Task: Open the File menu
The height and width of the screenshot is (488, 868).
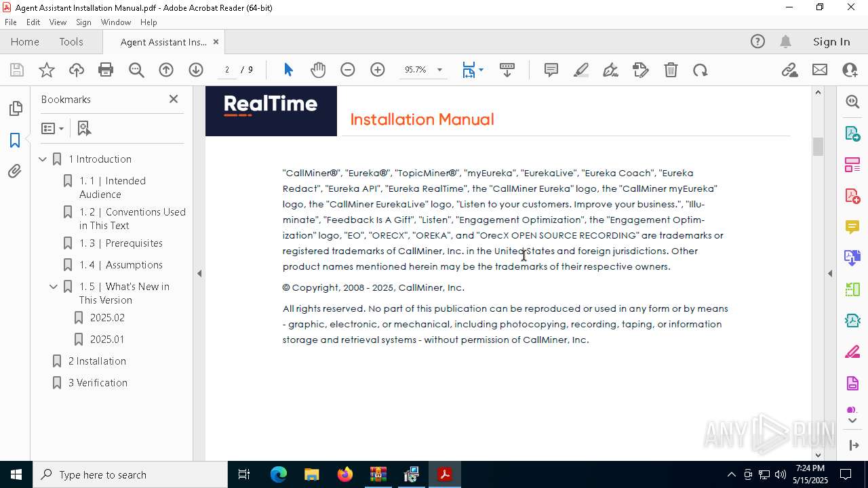Action: (x=11, y=22)
